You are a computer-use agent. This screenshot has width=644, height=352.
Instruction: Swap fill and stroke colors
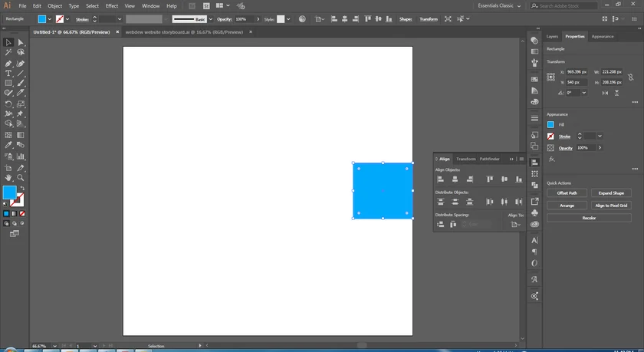click(21, 186)
